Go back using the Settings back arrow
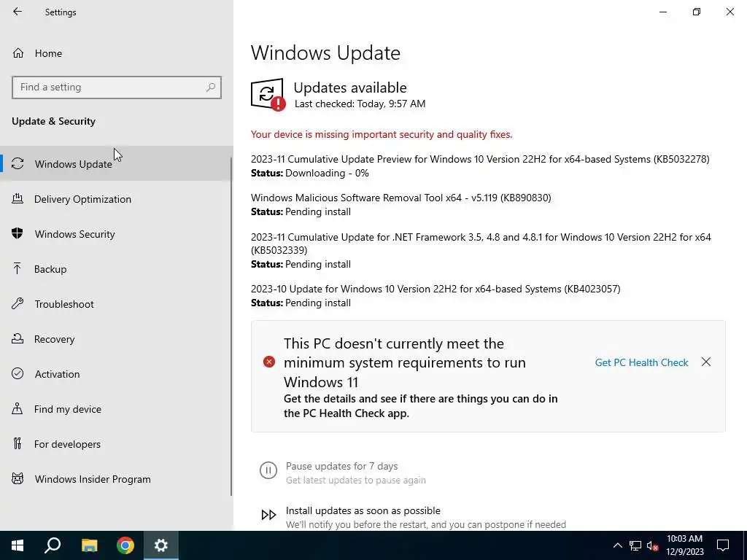 click(18, 12)
